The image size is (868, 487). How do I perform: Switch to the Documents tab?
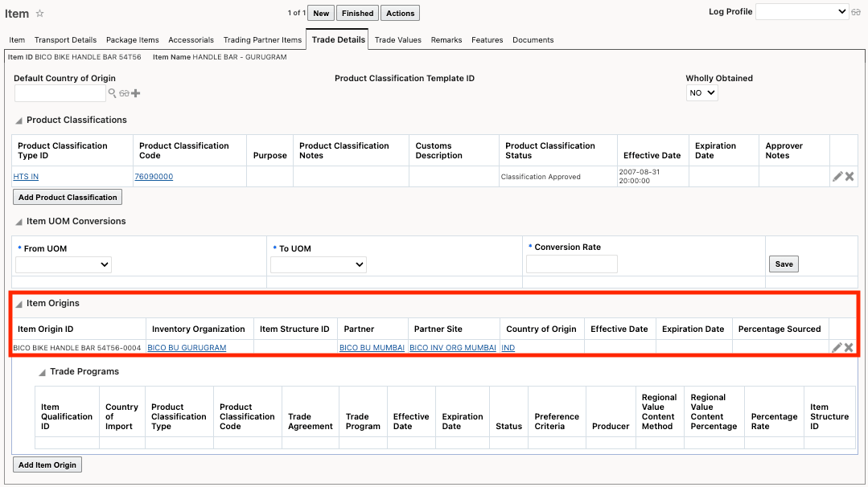point(533,40)
